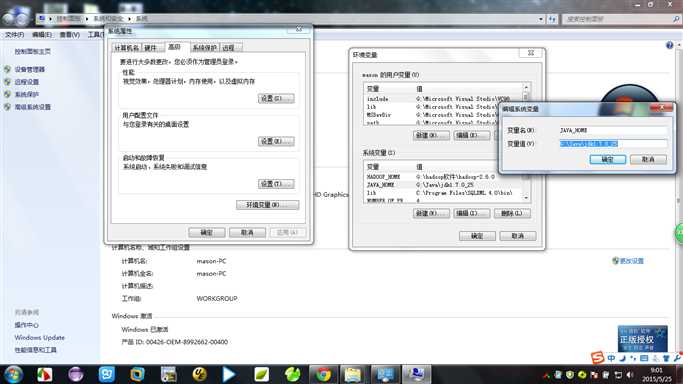
Task: Open the File Explorer folder taskbar icon
Action: click(353, 374)
